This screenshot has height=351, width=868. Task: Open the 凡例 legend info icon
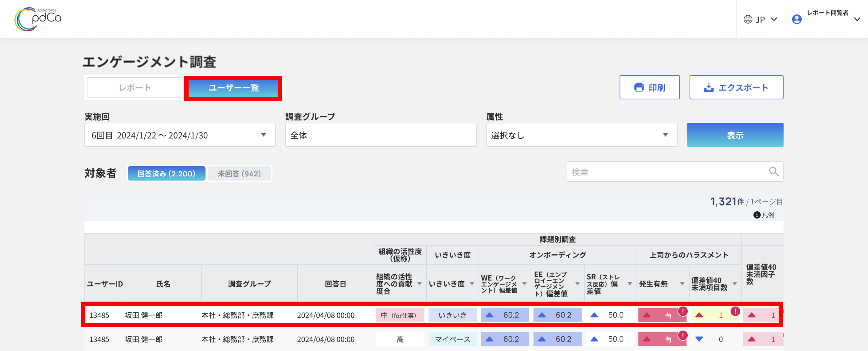[757, 215]
